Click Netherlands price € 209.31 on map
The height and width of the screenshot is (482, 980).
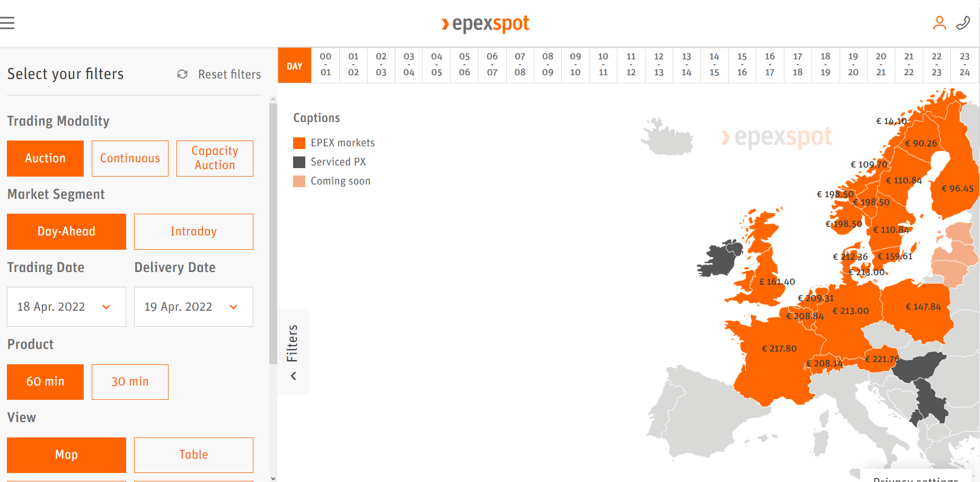point(816,298)
